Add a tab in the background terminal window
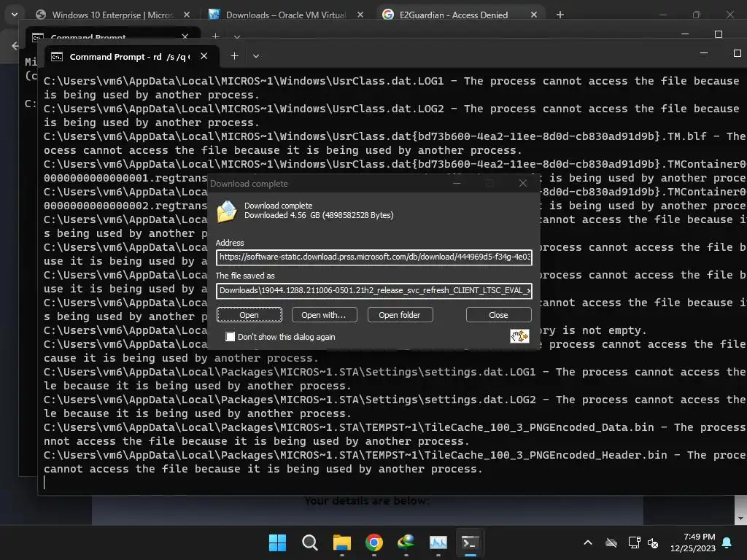The width and height of the screenshot is (747, 560). click(215, 36)
